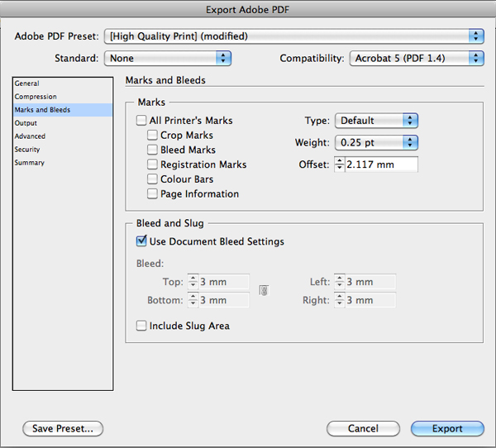
Task: Click the Right bleed stepper arrows
Action: (340, 300)
